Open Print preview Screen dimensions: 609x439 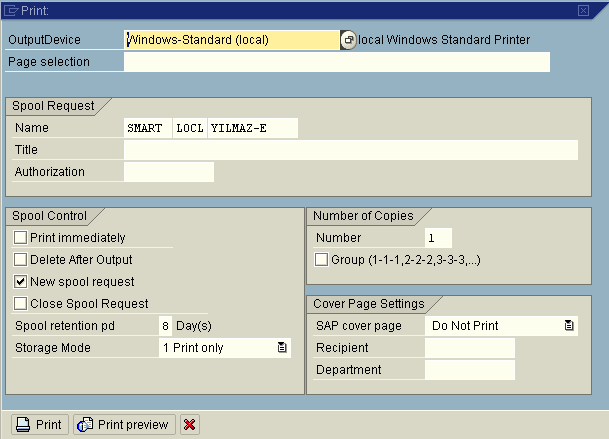[124, 425]
